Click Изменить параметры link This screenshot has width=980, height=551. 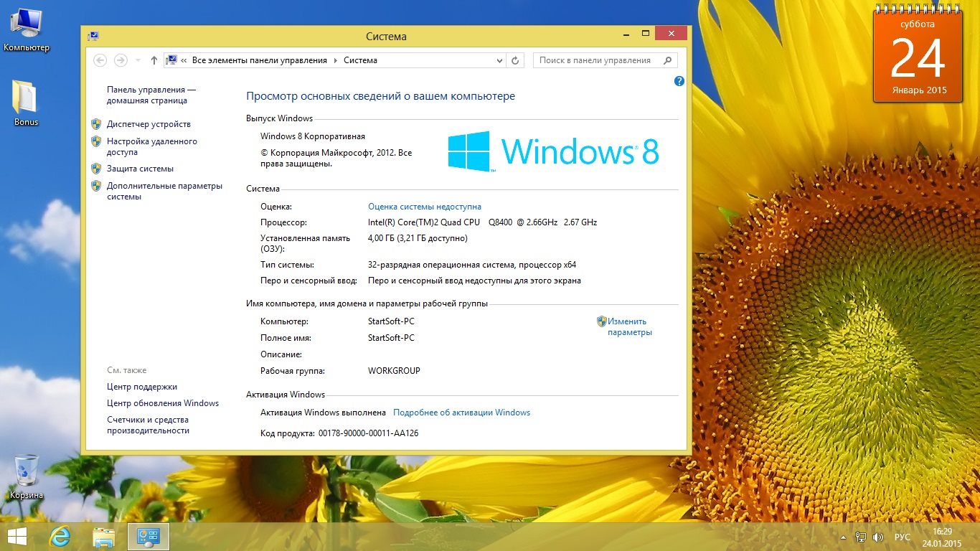(x=629, y=326)
